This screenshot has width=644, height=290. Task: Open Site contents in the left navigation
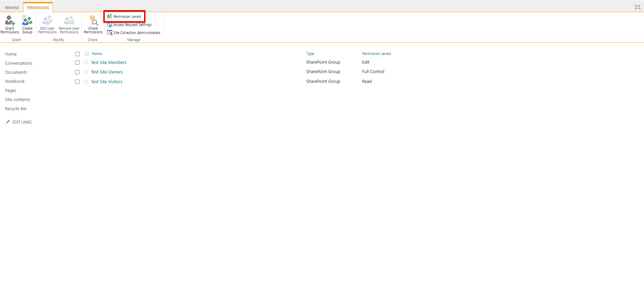pyautogui.click(x=18, y=100)
